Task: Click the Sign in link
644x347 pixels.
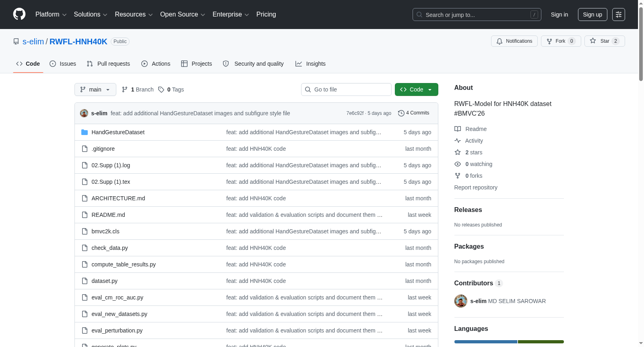Action: [559, 15]
